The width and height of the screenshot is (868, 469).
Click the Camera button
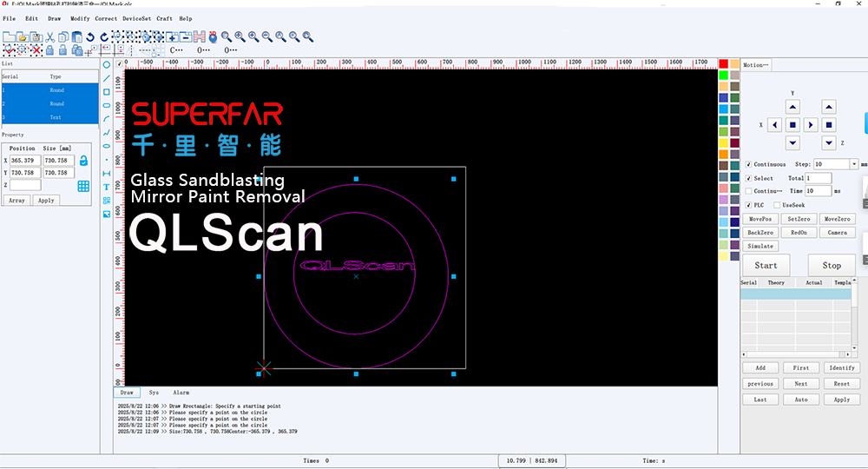(837, 233)
